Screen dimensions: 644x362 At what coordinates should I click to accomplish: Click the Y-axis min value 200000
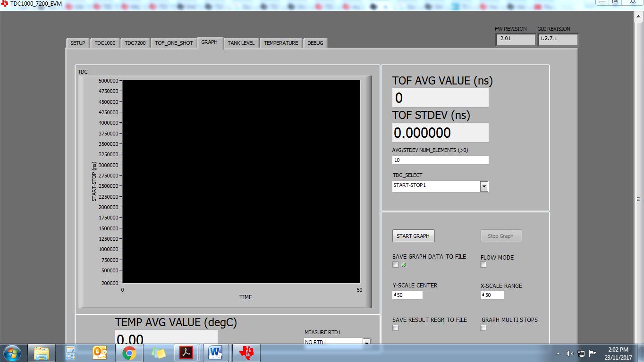tap(110, 283)
